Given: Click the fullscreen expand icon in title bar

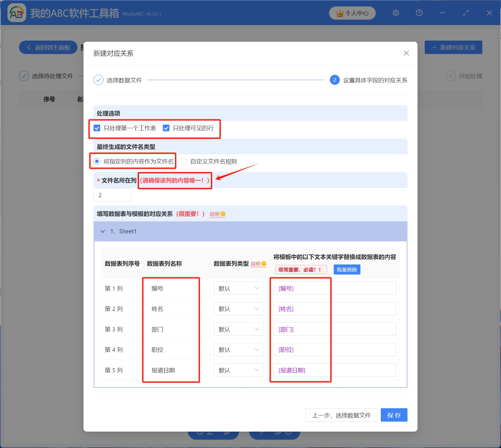Looking at the screenshot, I should coord(465,13).
